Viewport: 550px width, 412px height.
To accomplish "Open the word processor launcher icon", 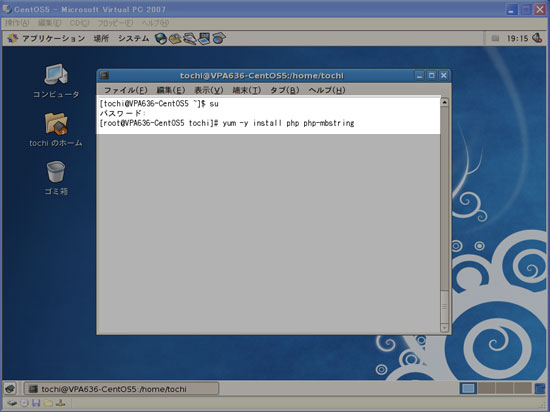I will tap(190, 38).
